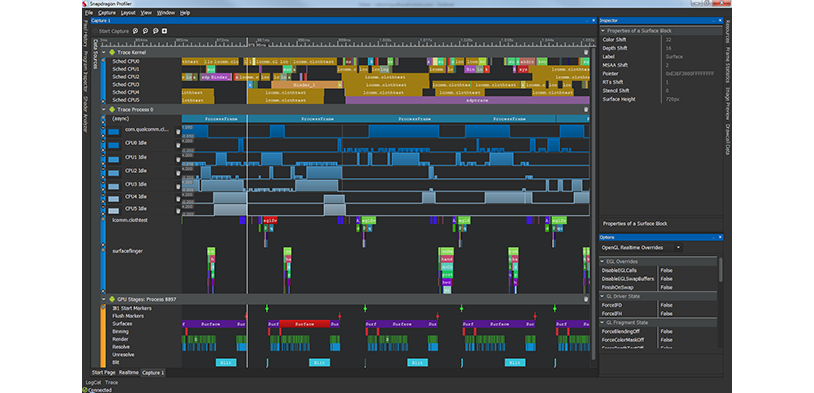Select the surfaceflinger track label
This screenshot has width=814, height=393.
coord(127,251)
